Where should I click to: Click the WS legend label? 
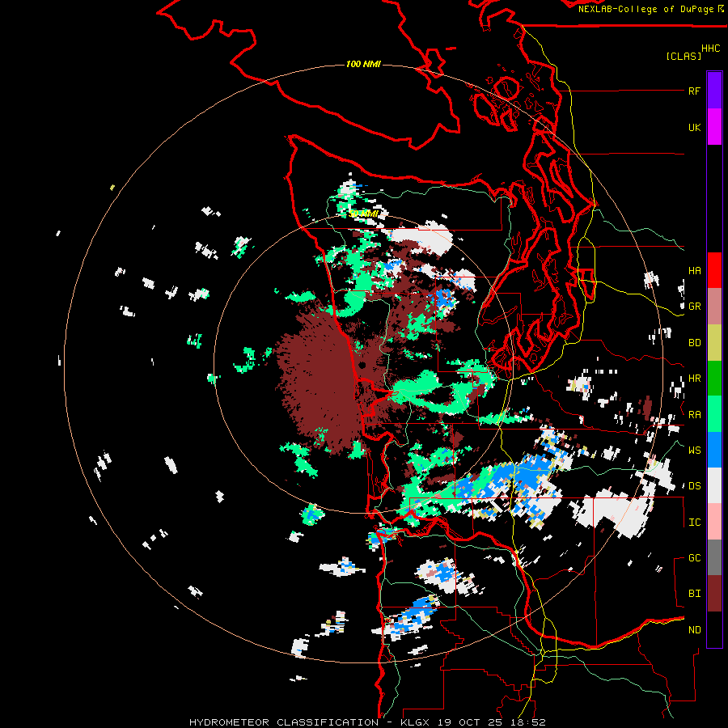(694, 451)
